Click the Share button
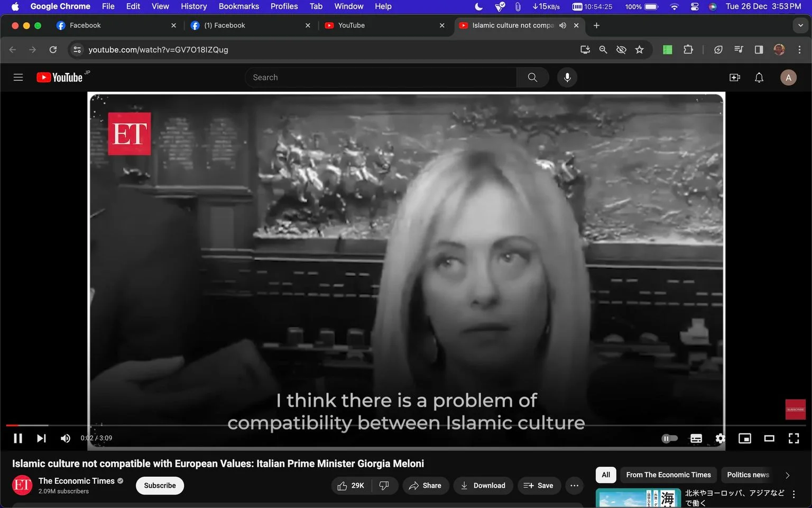The image size is (812, 508). click(x=426, y=485)
